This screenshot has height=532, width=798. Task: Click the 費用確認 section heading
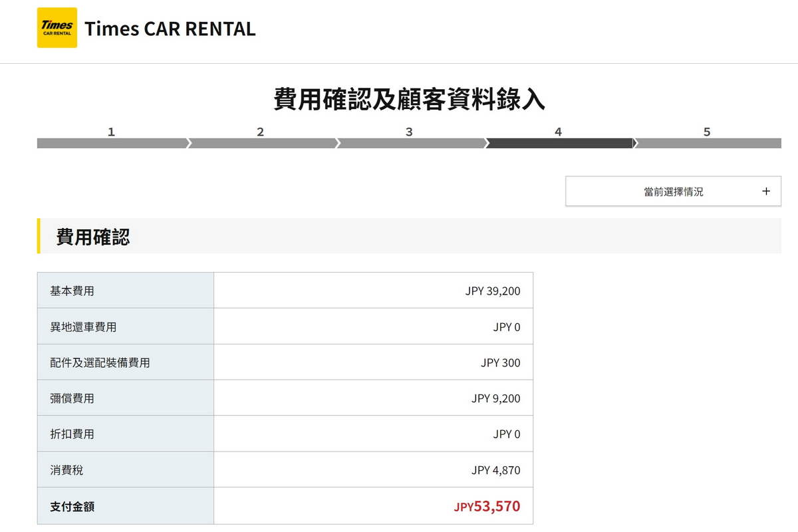pos(93,237)
